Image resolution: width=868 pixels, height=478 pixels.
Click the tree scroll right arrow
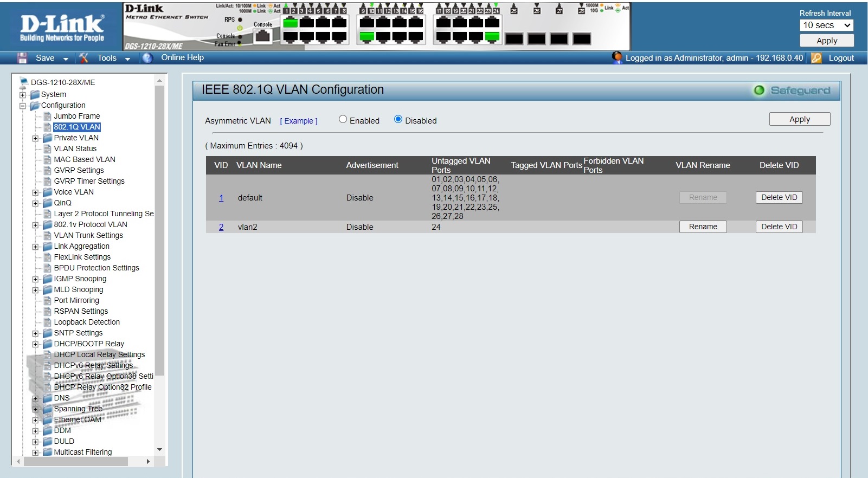[x=148, y=461]
